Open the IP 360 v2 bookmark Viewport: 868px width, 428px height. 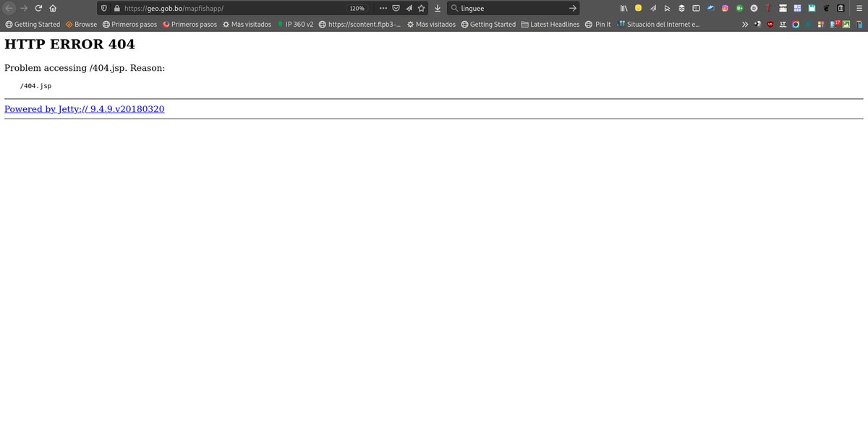tap(294, 24)
